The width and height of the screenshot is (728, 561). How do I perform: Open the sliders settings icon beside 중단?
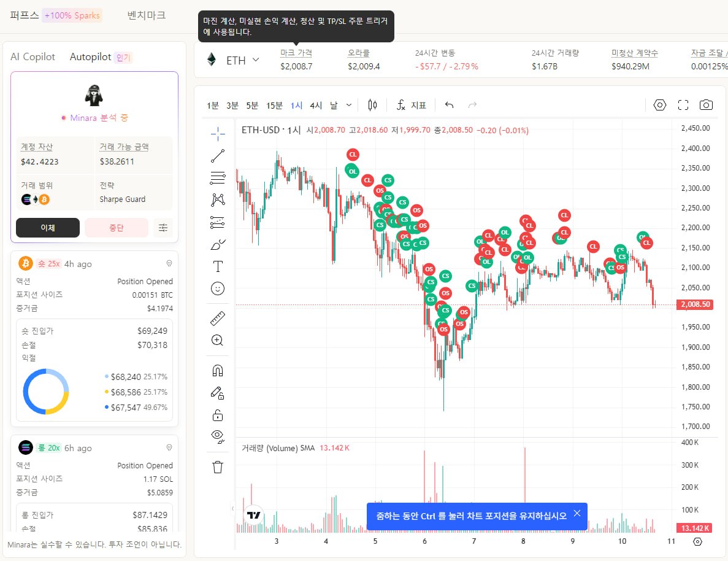pyautogui.click(x=163, y=228)
